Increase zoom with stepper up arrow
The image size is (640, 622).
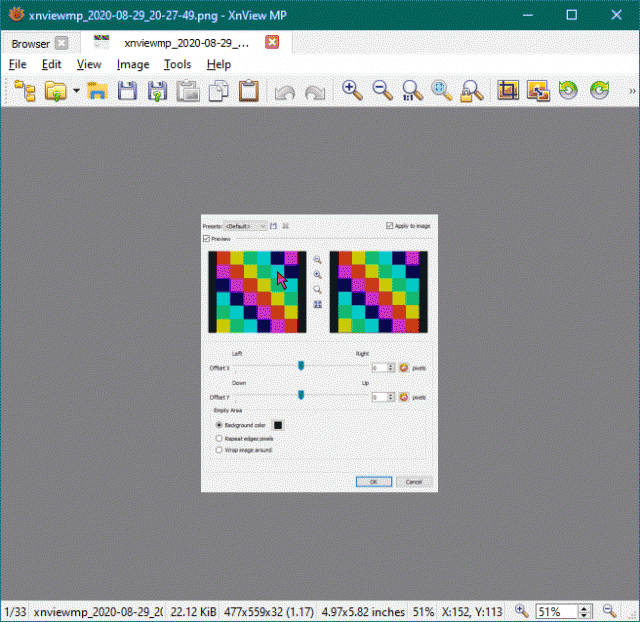coord(584,608)
